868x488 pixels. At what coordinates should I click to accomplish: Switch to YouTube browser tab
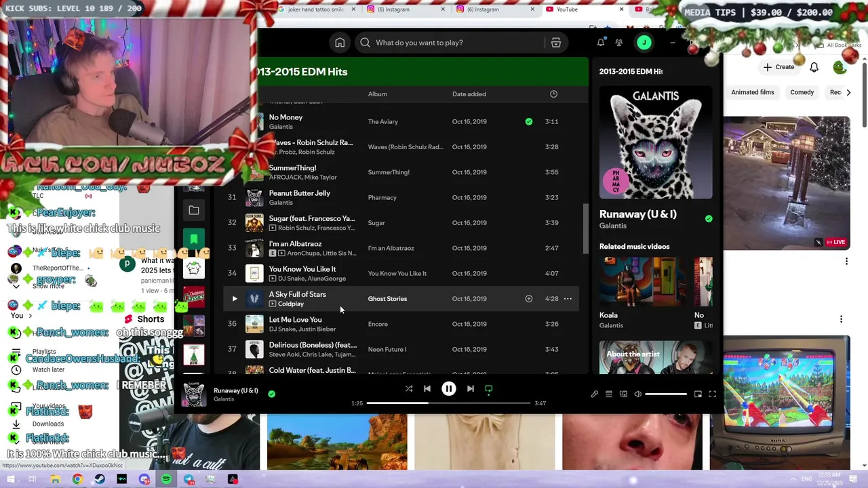tap(583, 9)
